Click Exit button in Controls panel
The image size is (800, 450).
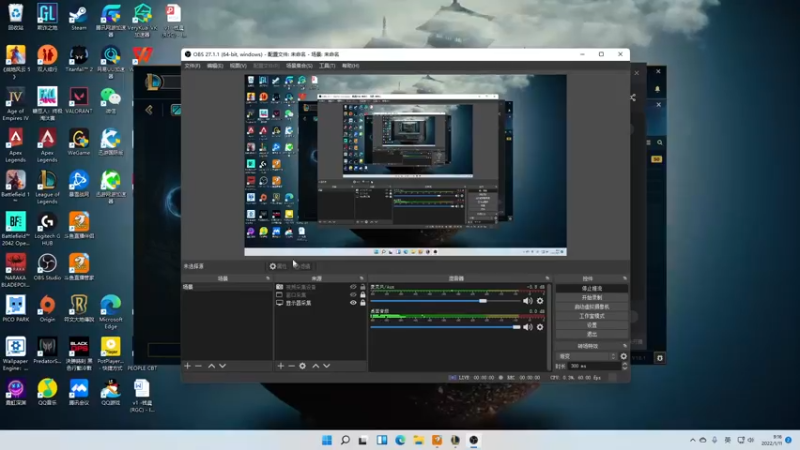[591, 334]
